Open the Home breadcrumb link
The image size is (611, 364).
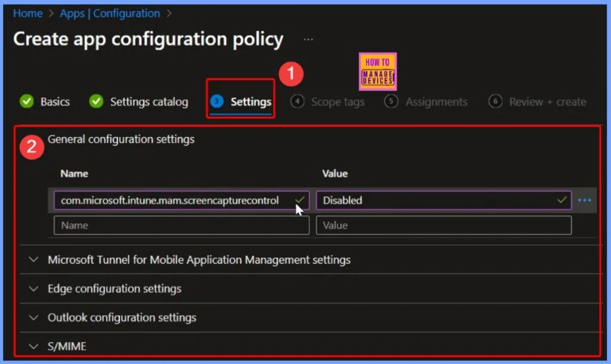pyautogui.click(x=27, y=13)
